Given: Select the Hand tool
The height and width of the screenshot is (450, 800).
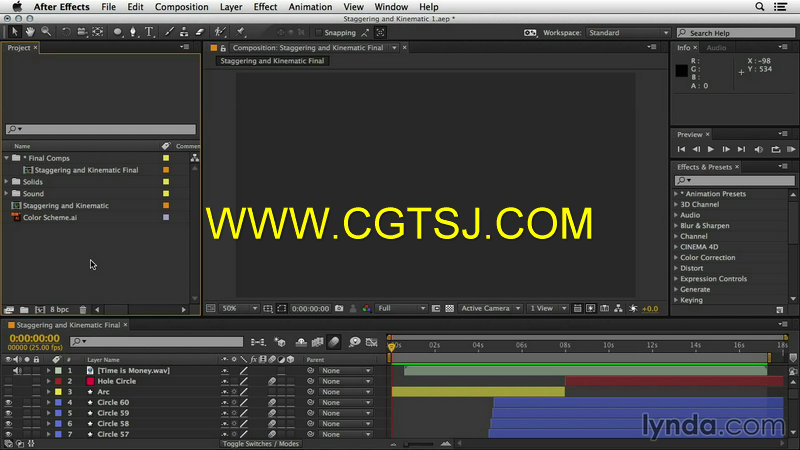Looking at the screenshot, I should pos(30,32).
